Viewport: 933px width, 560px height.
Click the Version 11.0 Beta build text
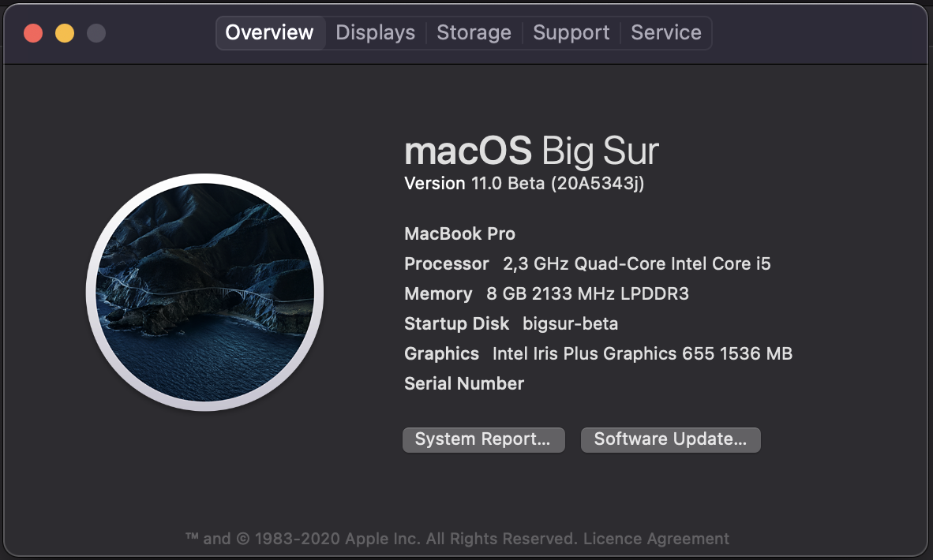(x=524, y=184)
